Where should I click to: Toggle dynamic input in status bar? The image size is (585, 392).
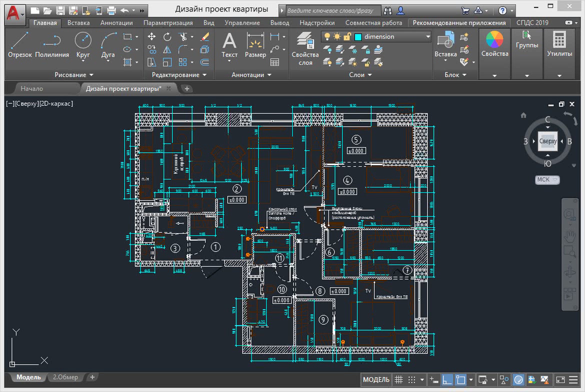(x=434, y=379)
